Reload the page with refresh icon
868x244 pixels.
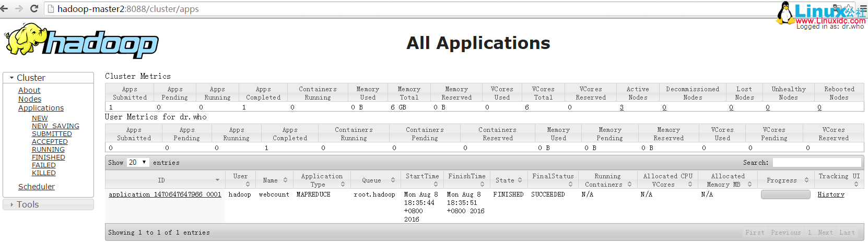tap(34, 9)
